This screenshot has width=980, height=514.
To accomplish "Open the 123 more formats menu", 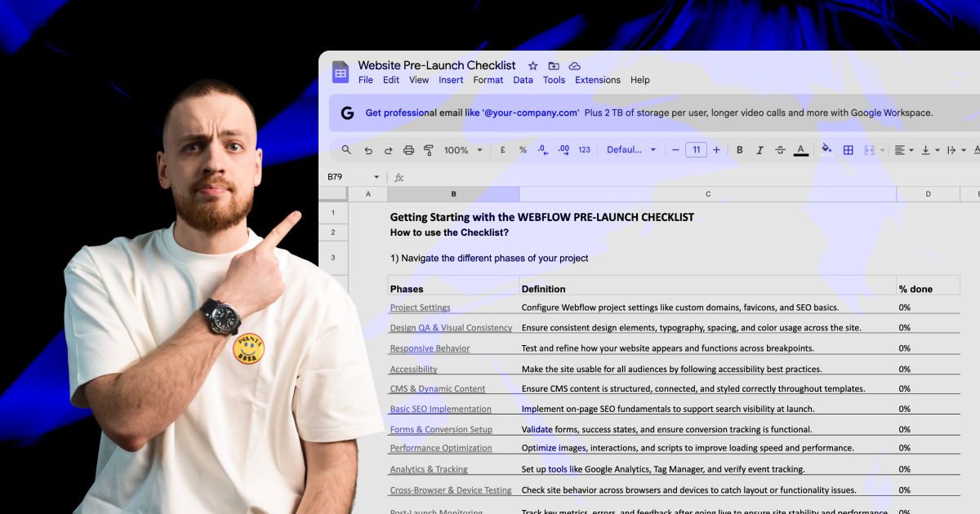I will coord(584,150).
